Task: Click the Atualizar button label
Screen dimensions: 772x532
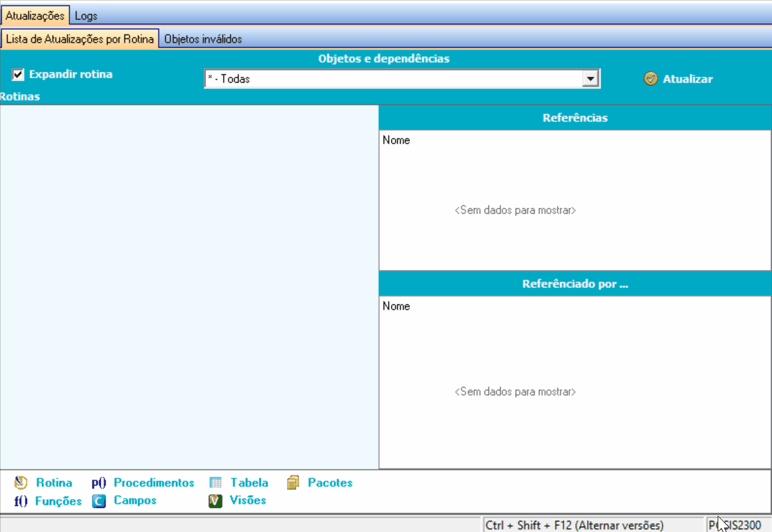Action: (x=687, y=79)
